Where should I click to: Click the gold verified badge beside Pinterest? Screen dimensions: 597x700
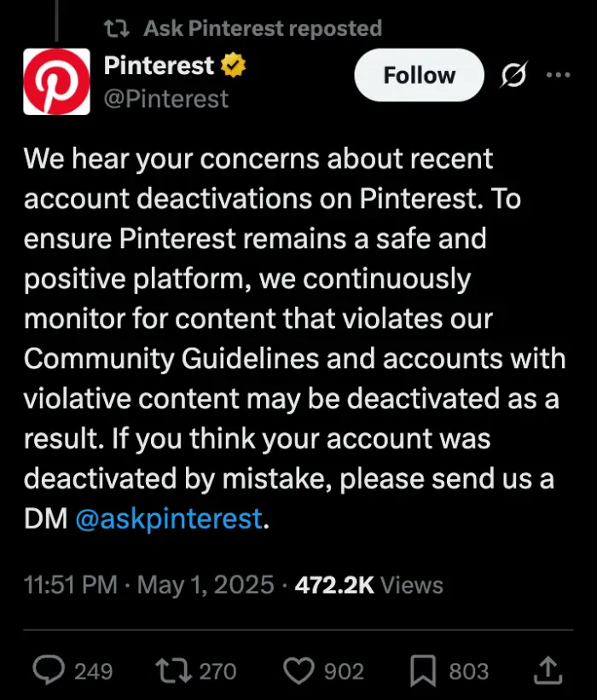point(232,63)
